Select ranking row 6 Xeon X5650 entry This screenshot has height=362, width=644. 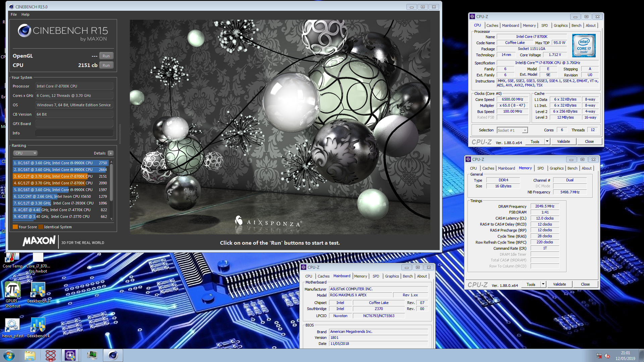[60, 196]
